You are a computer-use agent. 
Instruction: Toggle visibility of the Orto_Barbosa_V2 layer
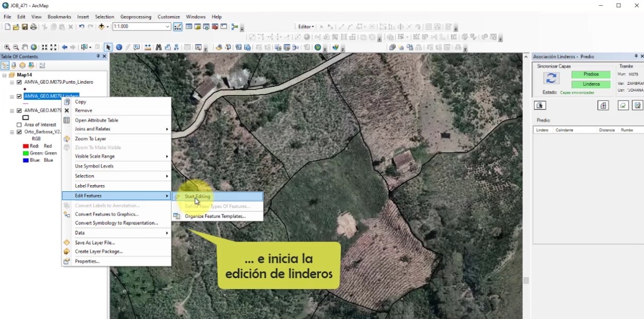click(x=20, y=132)
